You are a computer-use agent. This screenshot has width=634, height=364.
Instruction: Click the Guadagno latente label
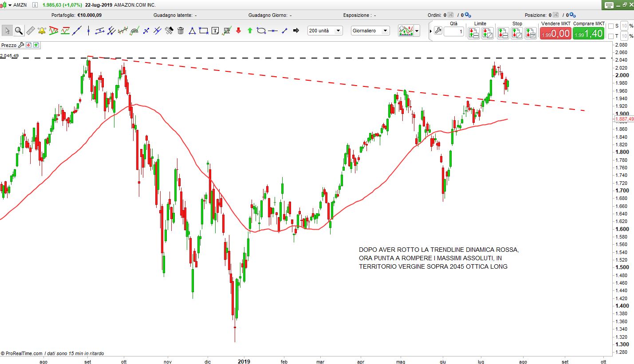[x=173, y=15]
